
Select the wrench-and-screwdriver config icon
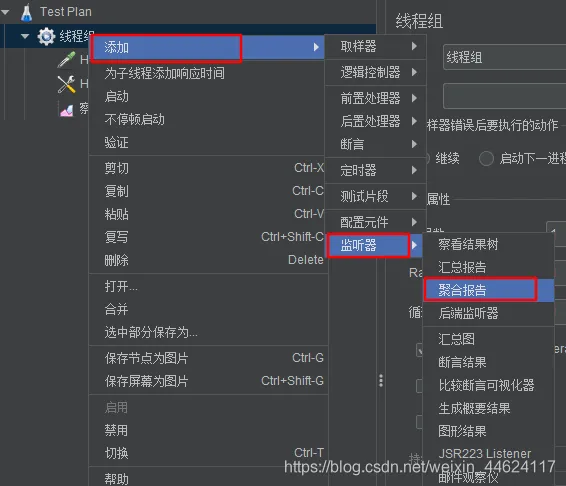point(66,84)
